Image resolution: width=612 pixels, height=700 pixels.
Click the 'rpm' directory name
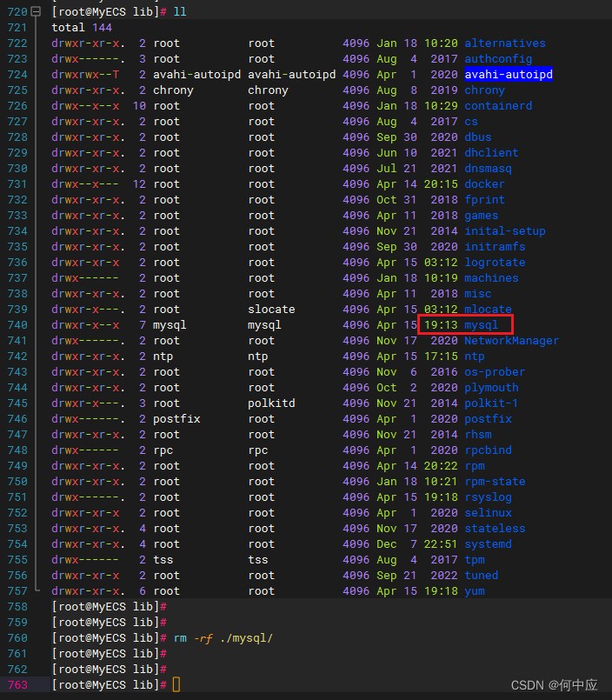[475, 465]
